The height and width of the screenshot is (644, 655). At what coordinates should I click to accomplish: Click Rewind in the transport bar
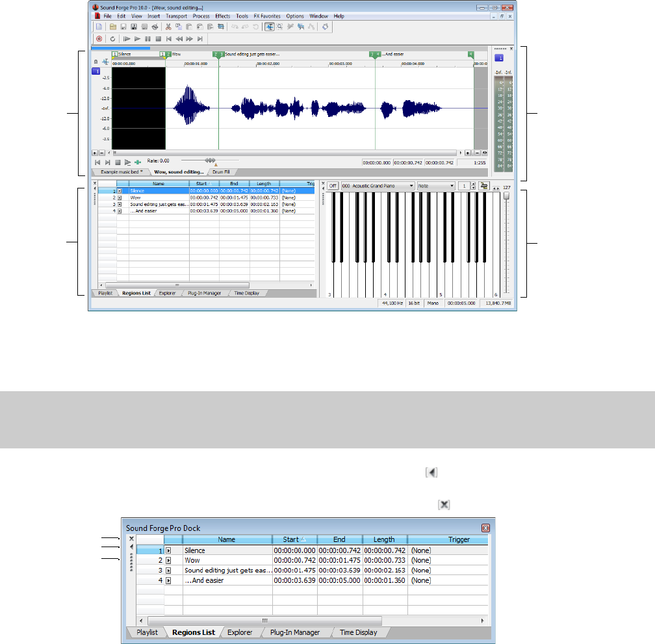(179, 39)
